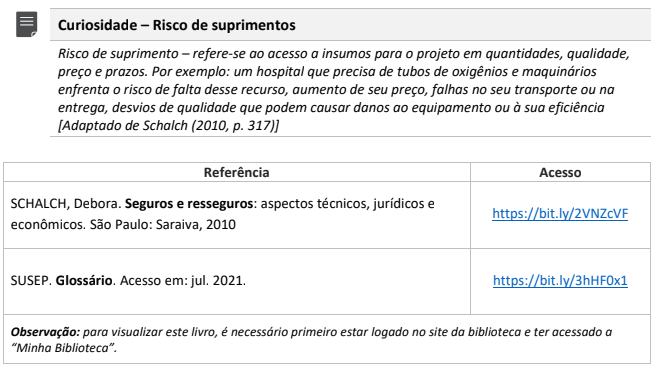
Task: Click the bold 'Observação:' label
Action: (45, 332)
